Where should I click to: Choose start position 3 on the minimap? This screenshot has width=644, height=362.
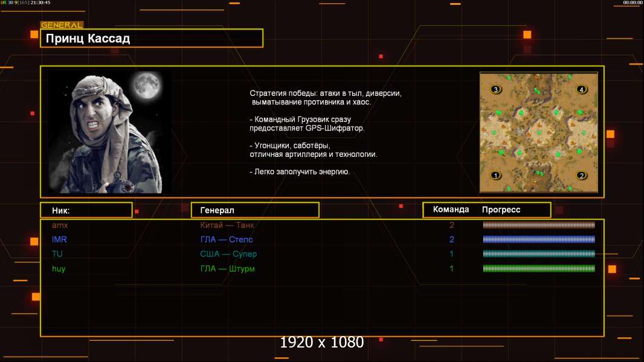[x=496, y=89]
